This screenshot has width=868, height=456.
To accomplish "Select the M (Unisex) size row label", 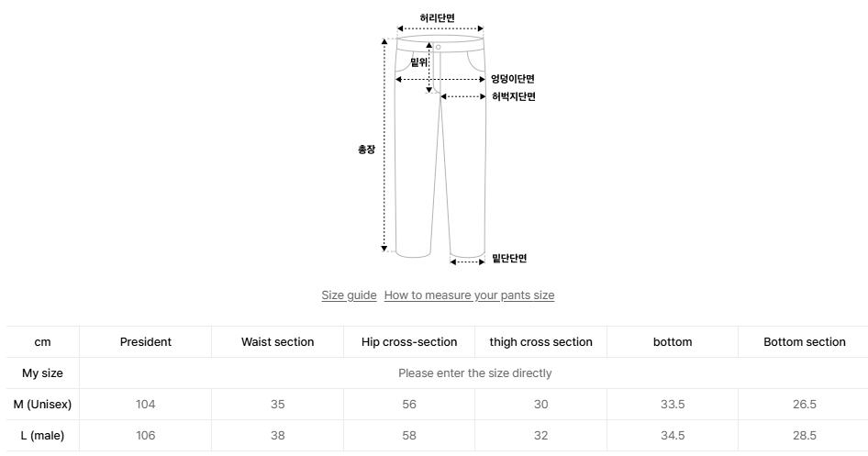I will (x=42, y=405).
